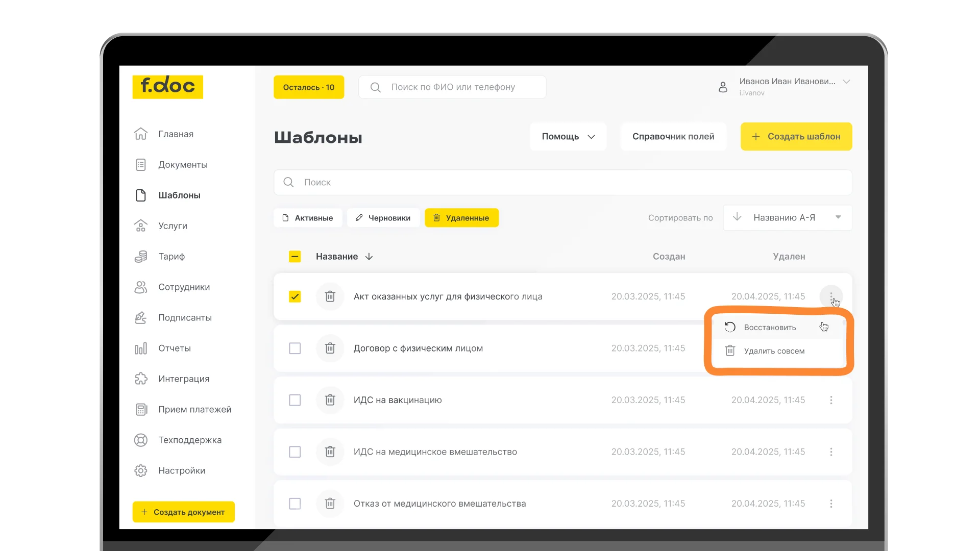The height and width of the screenshot is (551, 980).
Task: Click the trash icon for ИДС на вакцинацию
Action: [x=330, y=400]
